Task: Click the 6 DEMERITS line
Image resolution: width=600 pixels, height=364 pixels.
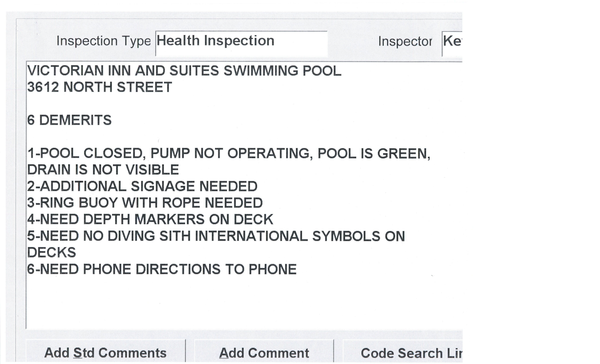Action: click(x=69, y=120)
